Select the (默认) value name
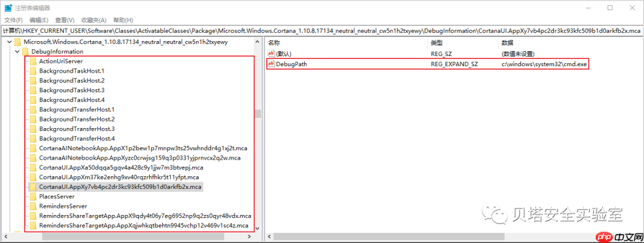Image resolution: width=644 pixels, height=243 pixels. click(x=283, y=54)
